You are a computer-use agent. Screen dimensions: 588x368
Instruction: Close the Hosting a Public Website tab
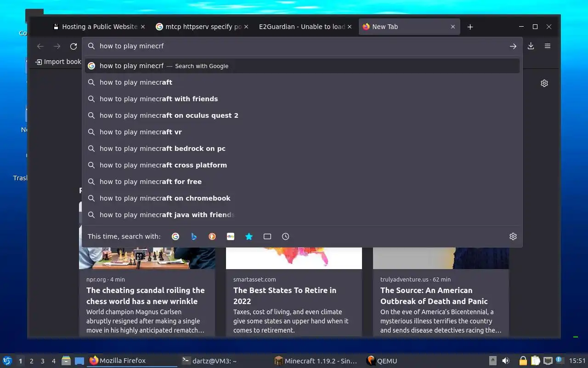pyautogui.click(x=143, y=27)
